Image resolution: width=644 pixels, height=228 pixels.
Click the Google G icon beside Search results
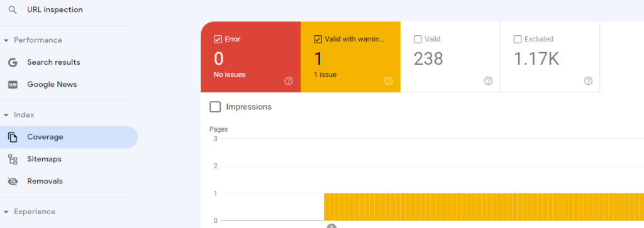point(13,62)
